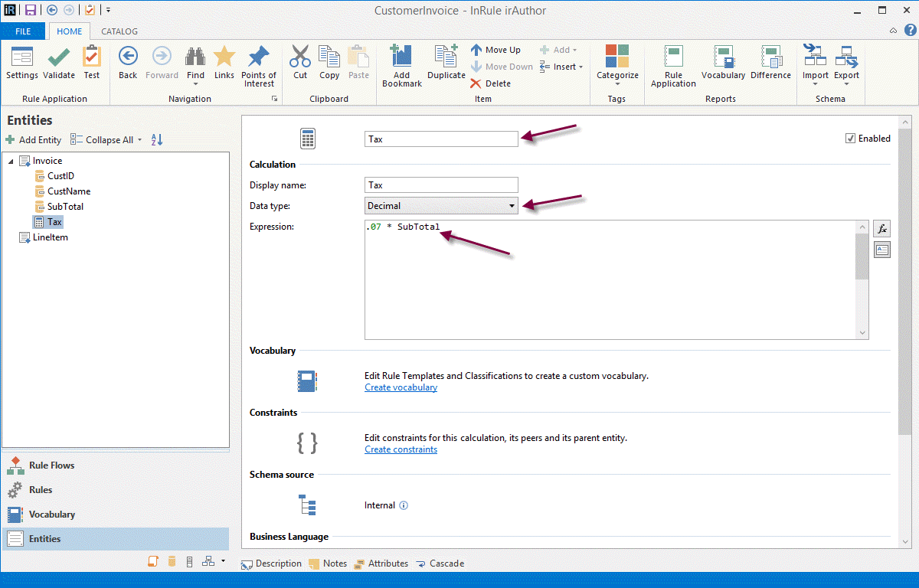Click in the Display name field
The width and height of the screenshot is (919, 588).
441,185
